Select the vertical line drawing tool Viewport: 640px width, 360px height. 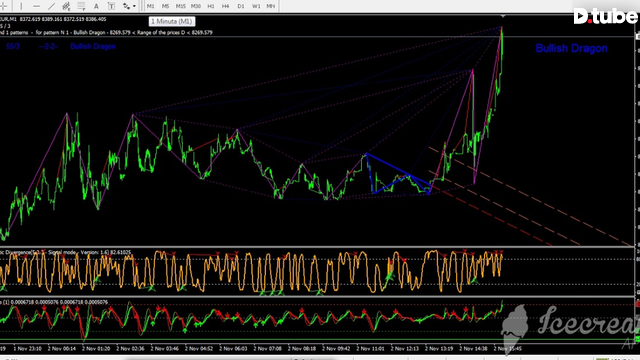point(21,6)
